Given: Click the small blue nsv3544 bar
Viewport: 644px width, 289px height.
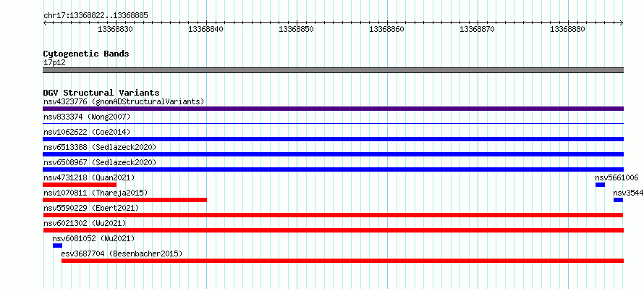Looking at the screenshot, I should [618, 200].
